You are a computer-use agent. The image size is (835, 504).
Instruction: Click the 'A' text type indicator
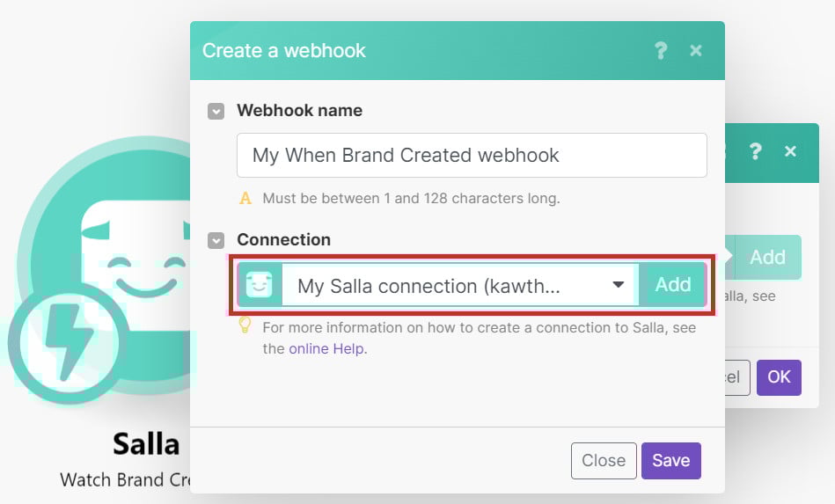(x=245, y=199)
